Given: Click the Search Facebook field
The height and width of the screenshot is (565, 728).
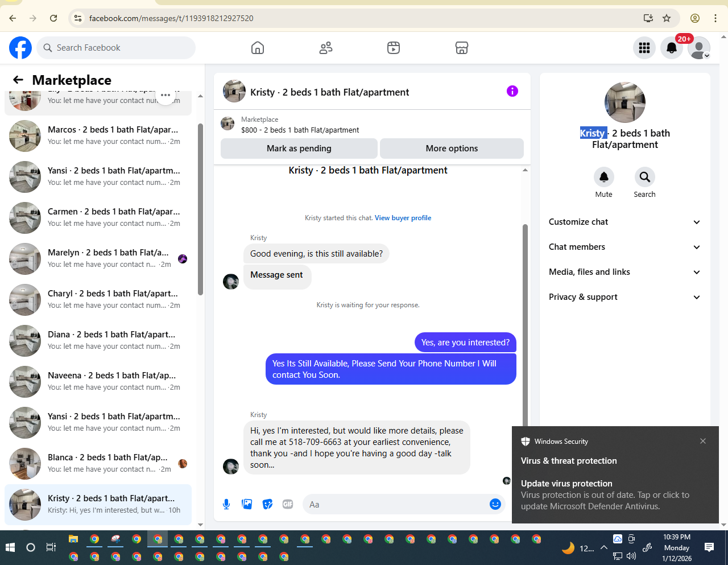Looking at the screenshot, I should click(x=116, y=48).
